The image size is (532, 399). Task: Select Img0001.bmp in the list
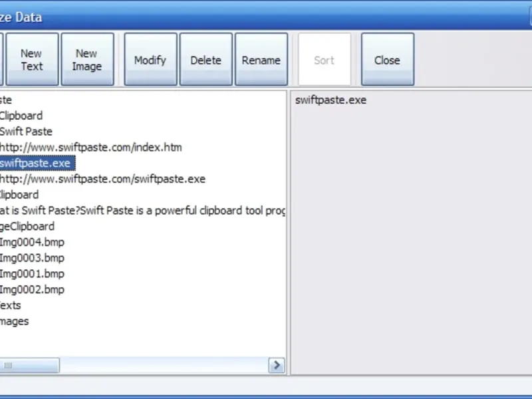click(32, 274)
